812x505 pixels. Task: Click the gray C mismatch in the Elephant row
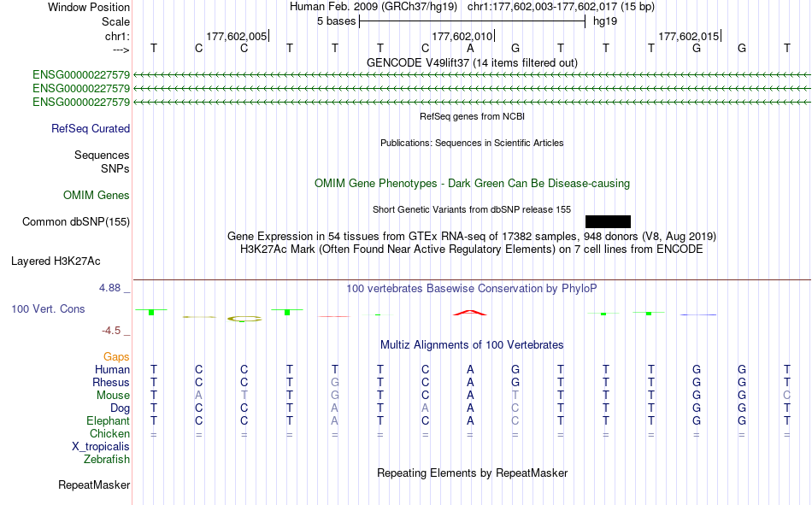(515, 421)
